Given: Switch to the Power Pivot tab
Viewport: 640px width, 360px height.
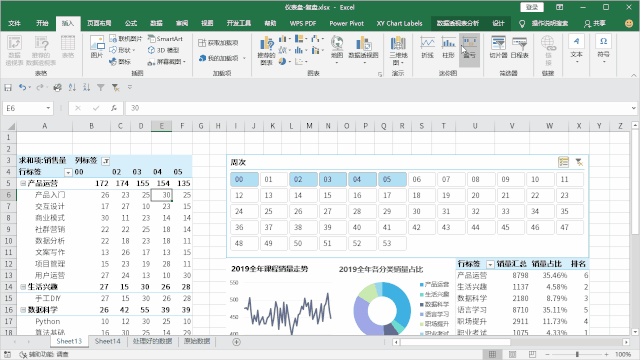Looking at the screenshot, I should point(347,23).
